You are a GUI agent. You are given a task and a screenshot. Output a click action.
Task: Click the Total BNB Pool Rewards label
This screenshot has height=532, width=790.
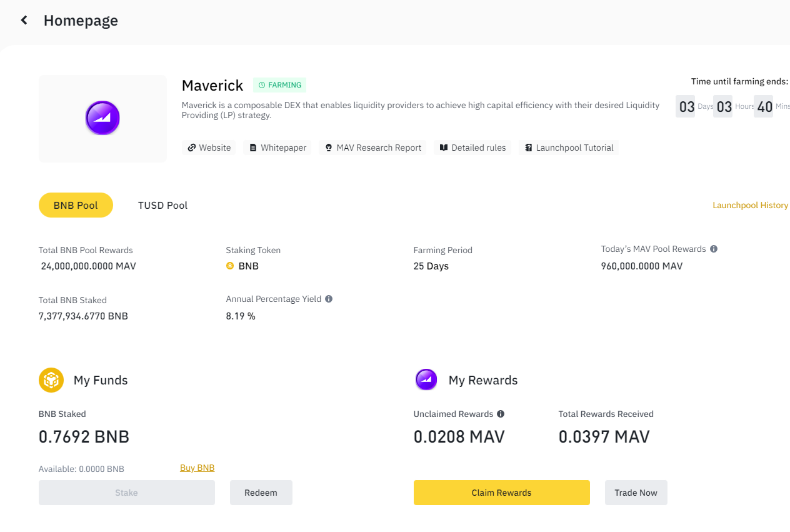(x=86, y=250)
